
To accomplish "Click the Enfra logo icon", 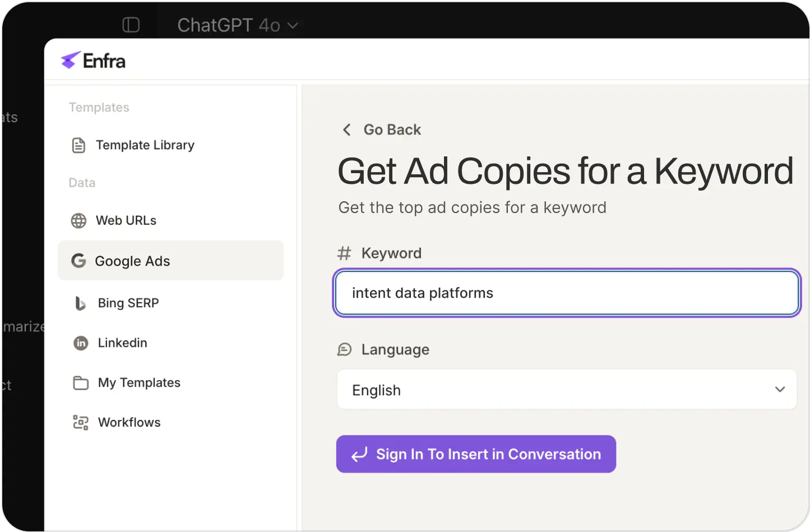I will (x=71, y=60).
